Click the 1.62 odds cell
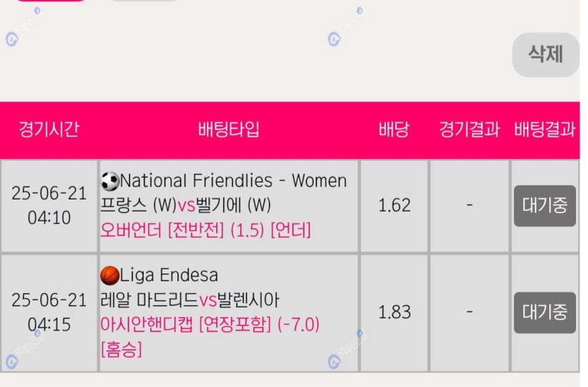 (x=394, y=206)
